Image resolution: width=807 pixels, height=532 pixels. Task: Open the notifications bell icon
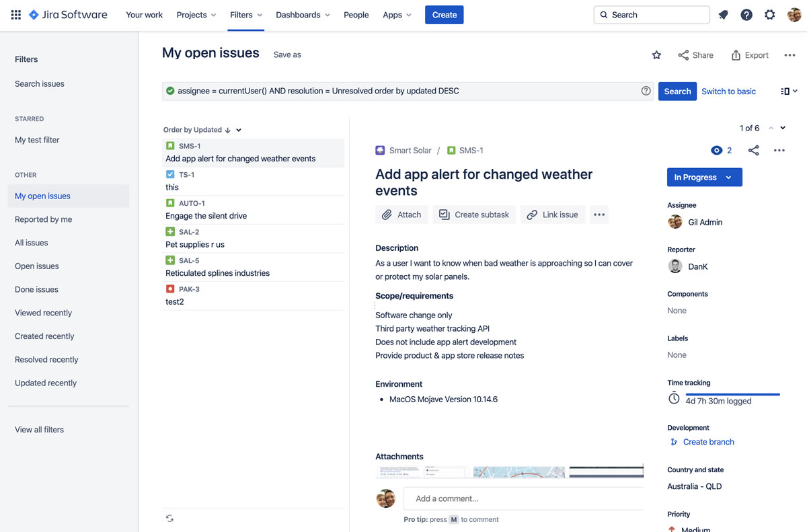click(x=723, y=15)
